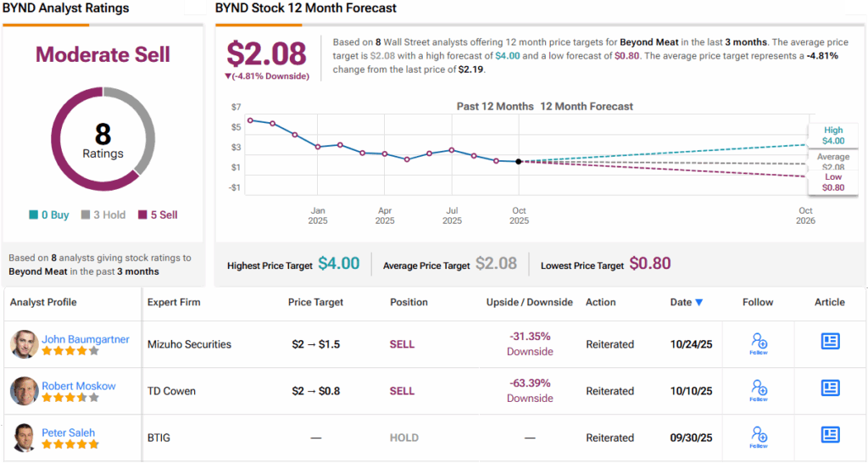Screen dimensions: 868x463
Task: Follow analyst Peter Saleh
Action: (x=759, y=436)
